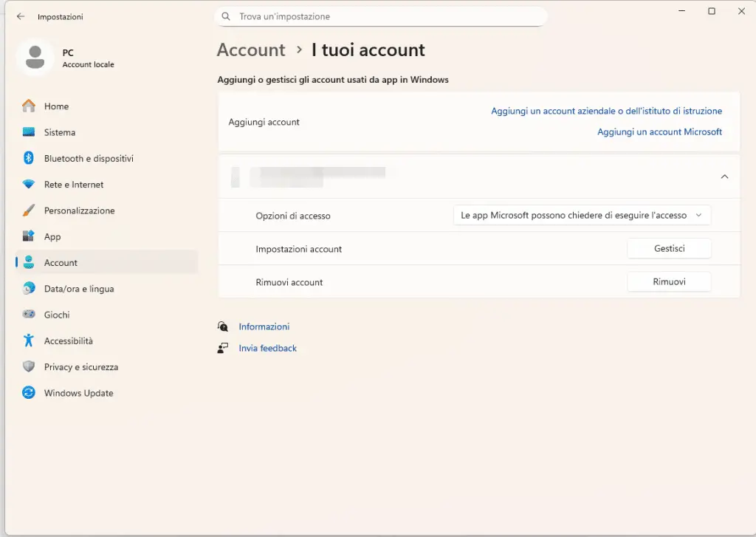
Task: Open the Opzioni di accesso dropdown
Action: pos(582,216)
